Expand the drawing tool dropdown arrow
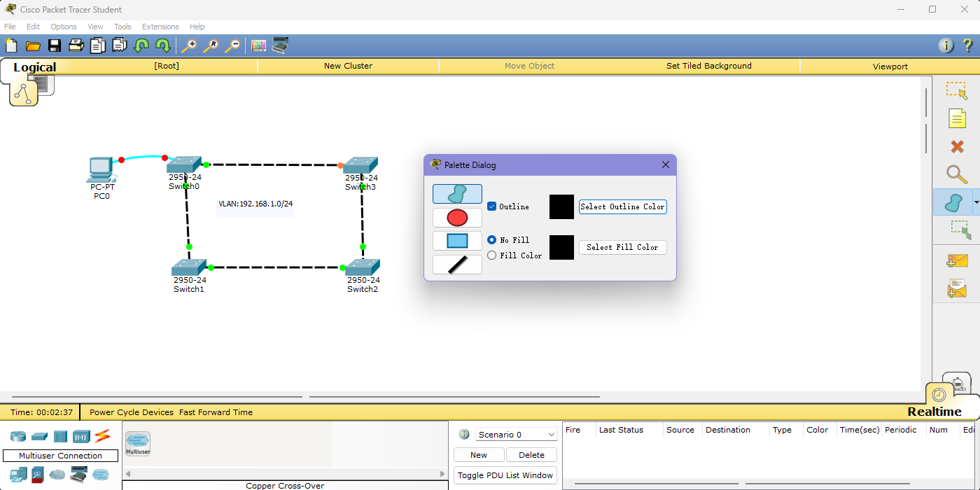Screen dimensions: 980x490 (976, 203)
